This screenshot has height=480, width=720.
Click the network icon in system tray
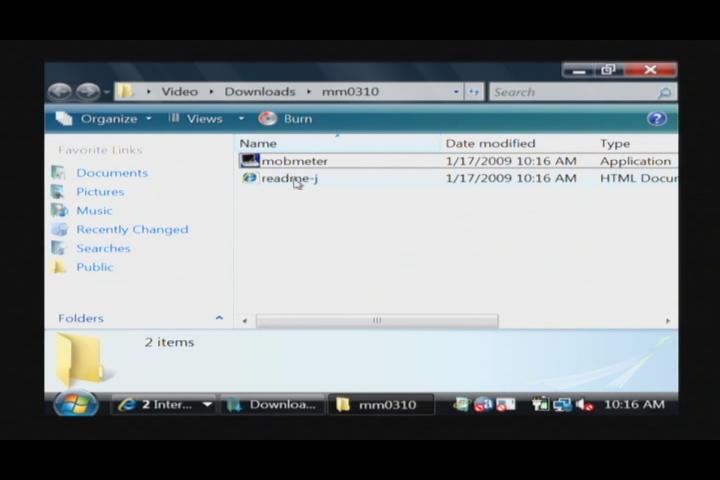pos(562,405)
